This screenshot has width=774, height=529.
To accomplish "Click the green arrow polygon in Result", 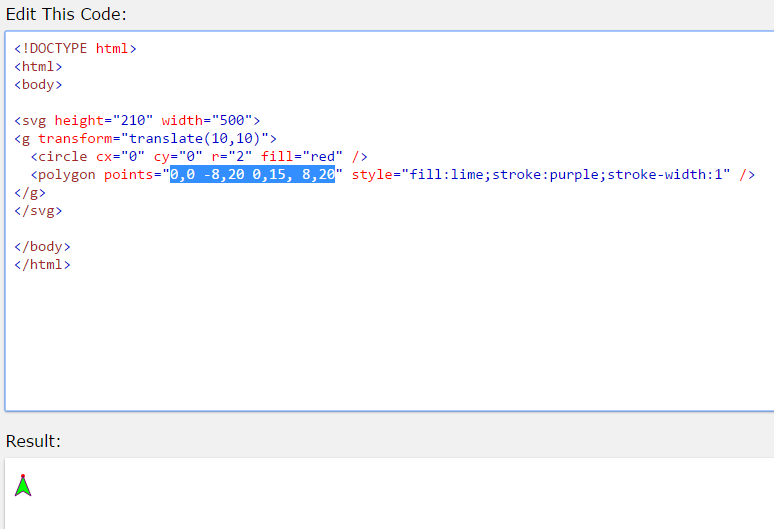I will click(x=23, y=486).
